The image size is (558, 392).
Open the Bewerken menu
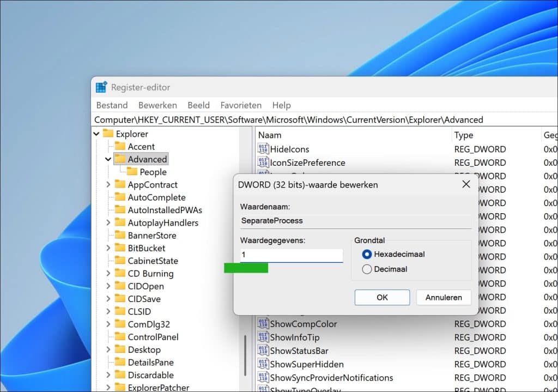point(157,105)
